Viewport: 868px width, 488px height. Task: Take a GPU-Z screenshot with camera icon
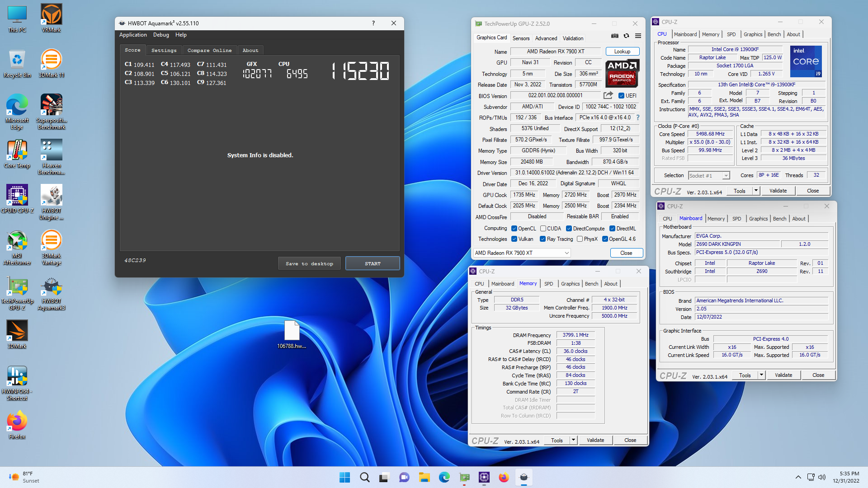pyautogui.click(x=614, y=36)
